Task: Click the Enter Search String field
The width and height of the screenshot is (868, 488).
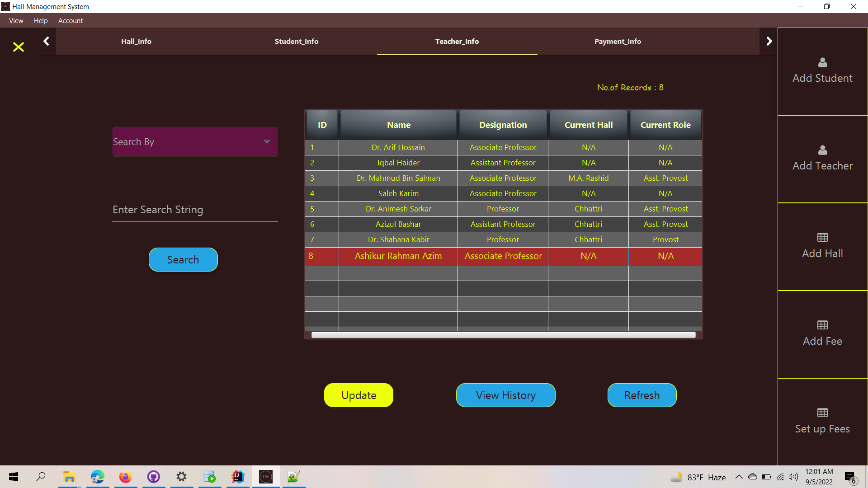Action: (194, 209)
